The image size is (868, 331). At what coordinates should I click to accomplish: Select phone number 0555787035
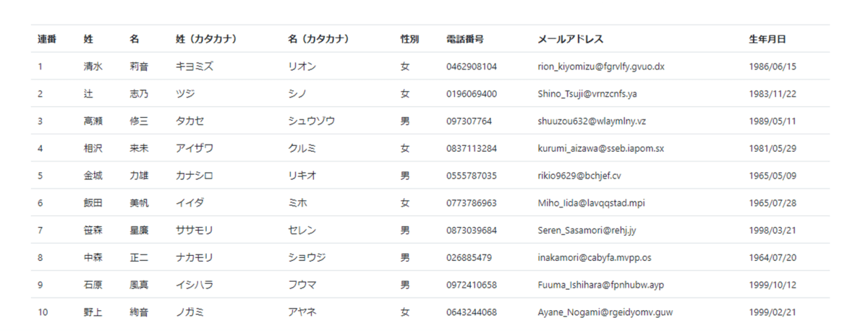pyautogui.click(x=472, y=176)
